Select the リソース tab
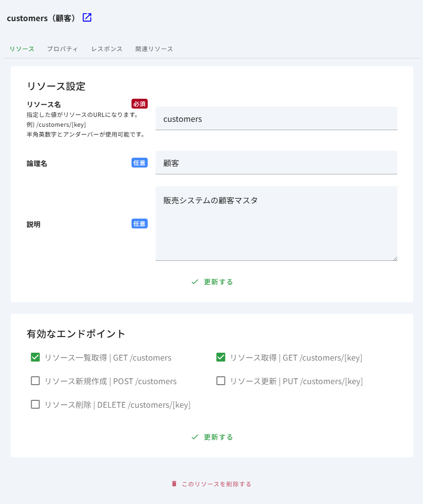The width and height of the screenshot is (423, 504). point(22,49)
